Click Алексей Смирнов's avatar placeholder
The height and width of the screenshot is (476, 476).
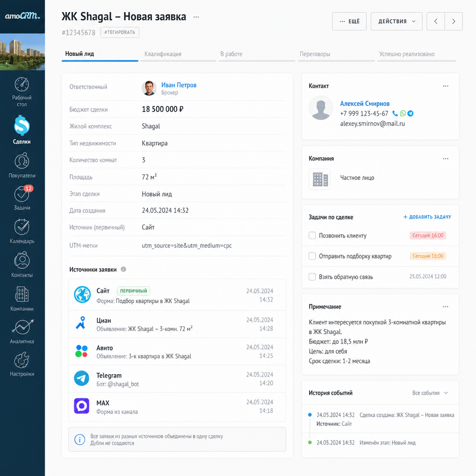pyautogui.click(x=321, y=108)
